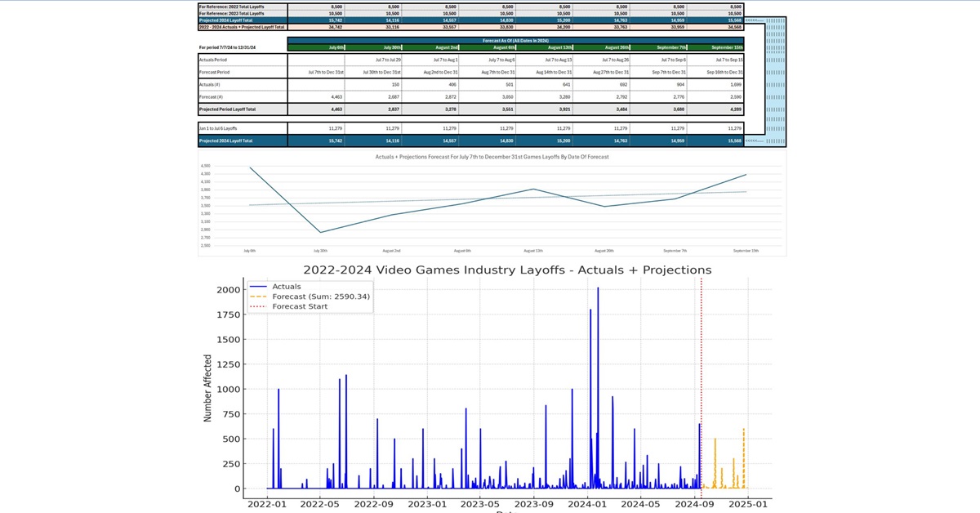Image resolution: width=980 pixels, height=513 pixels.
Task: Click the actuals value 406
Action: click(452, 84)
